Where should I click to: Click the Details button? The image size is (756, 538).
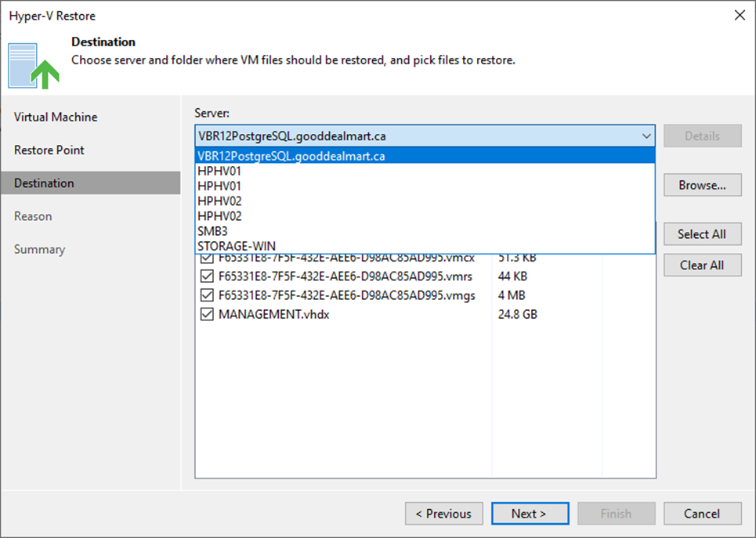tap(703, 136)
